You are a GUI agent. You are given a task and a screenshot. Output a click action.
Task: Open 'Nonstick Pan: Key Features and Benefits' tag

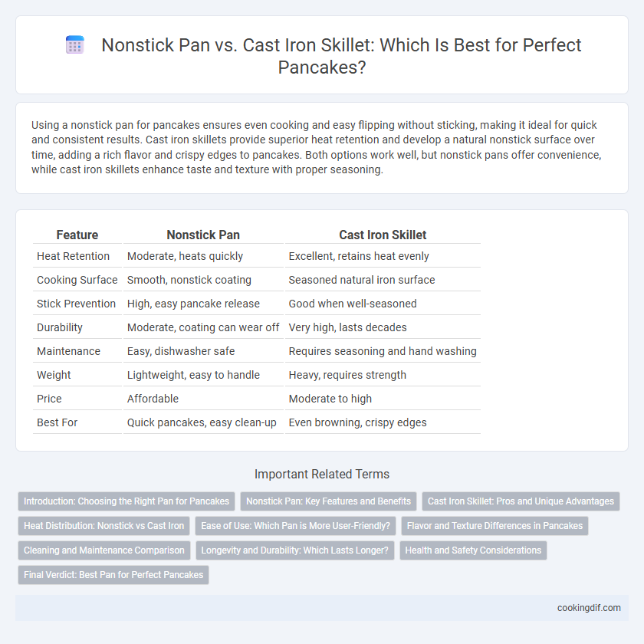click(x=329, y=501)
